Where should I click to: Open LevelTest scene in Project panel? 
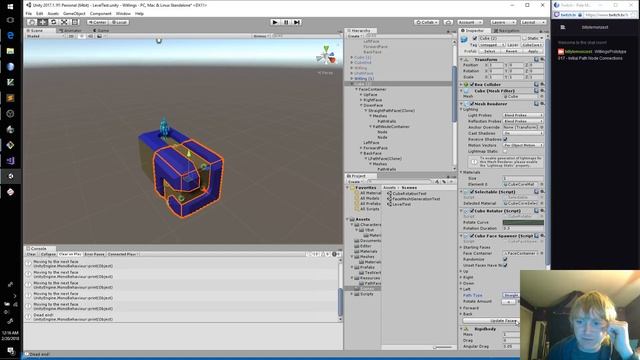[x=401, y=204]
